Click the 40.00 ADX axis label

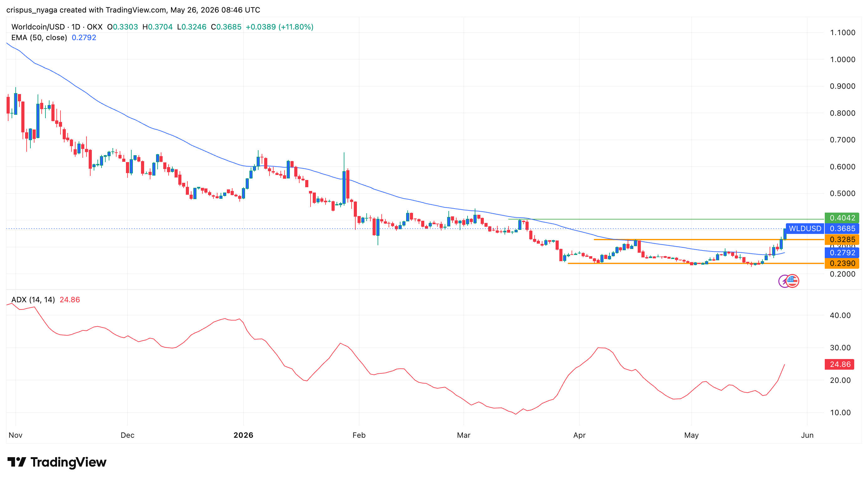(840, 315)
